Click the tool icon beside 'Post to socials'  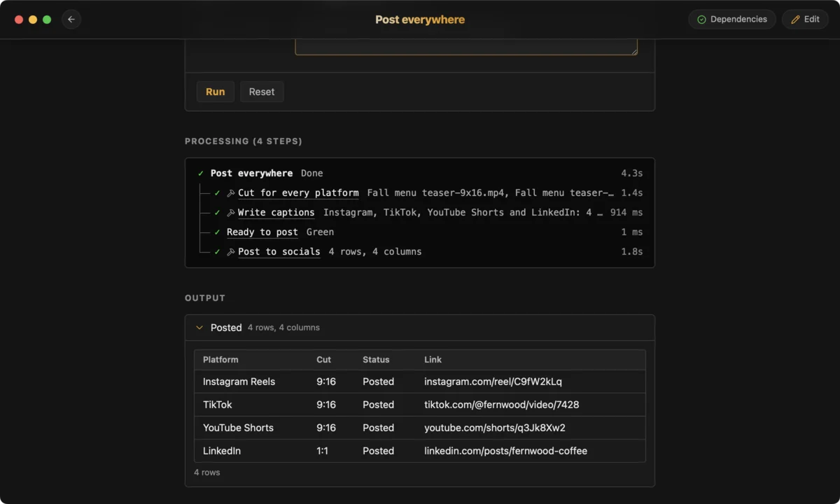point(231,252)
